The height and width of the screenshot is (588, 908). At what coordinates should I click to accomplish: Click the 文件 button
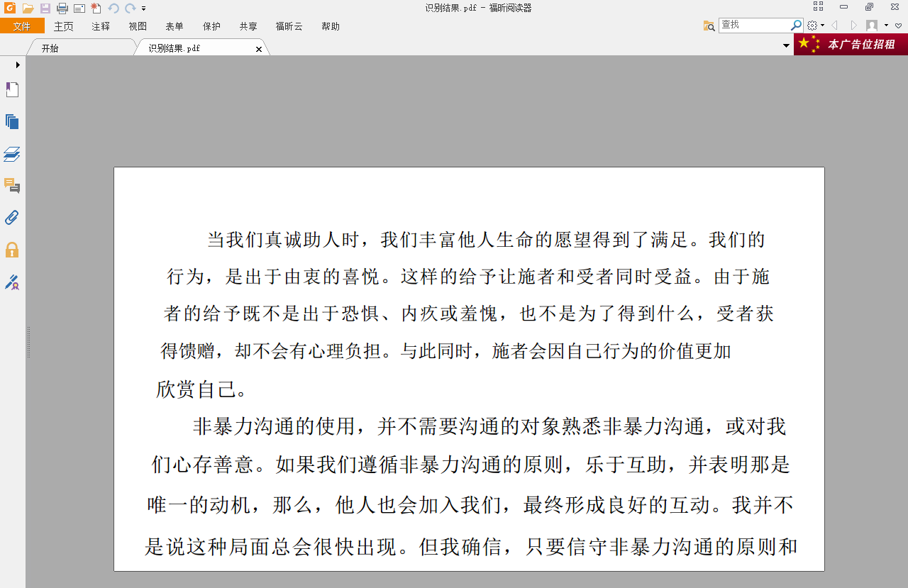(x=22, y=26)
